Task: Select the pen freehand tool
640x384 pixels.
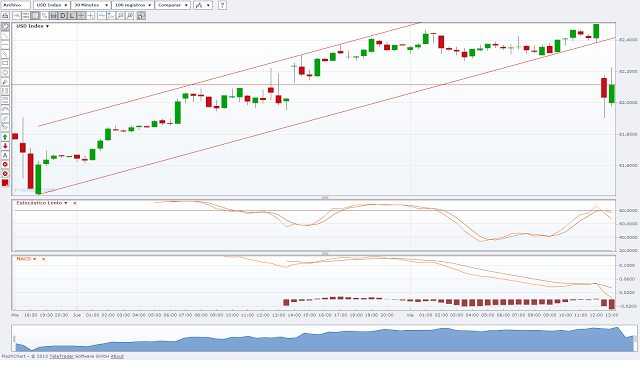Action: pyautogui.click(x=5, y=82)
